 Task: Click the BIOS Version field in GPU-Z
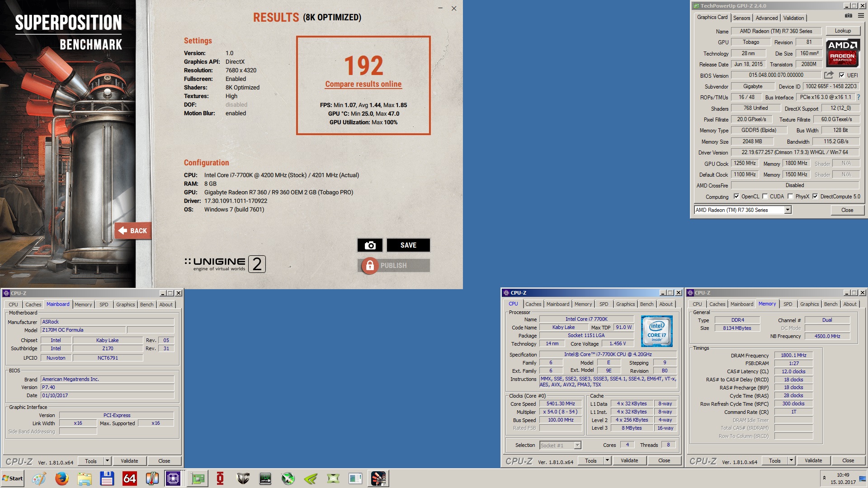(x=776, y=75)
